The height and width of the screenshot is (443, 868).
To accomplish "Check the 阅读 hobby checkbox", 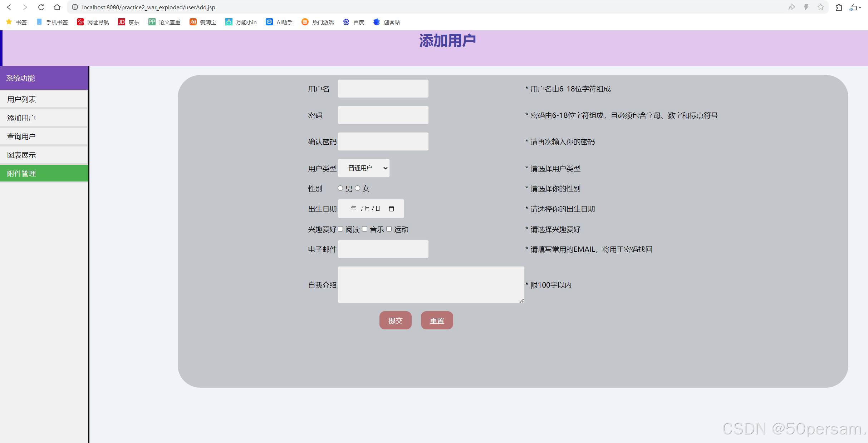I will pyautogui.click(x=340, y=229).
